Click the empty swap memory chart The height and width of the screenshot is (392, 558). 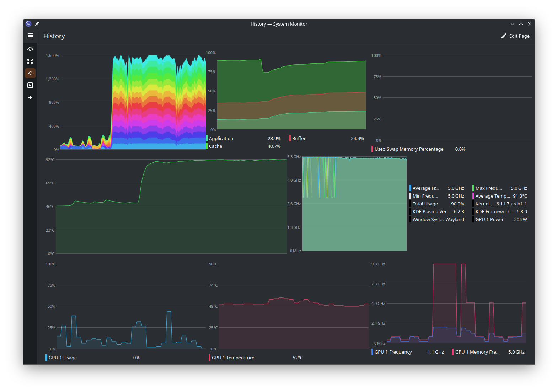(457, 98)
